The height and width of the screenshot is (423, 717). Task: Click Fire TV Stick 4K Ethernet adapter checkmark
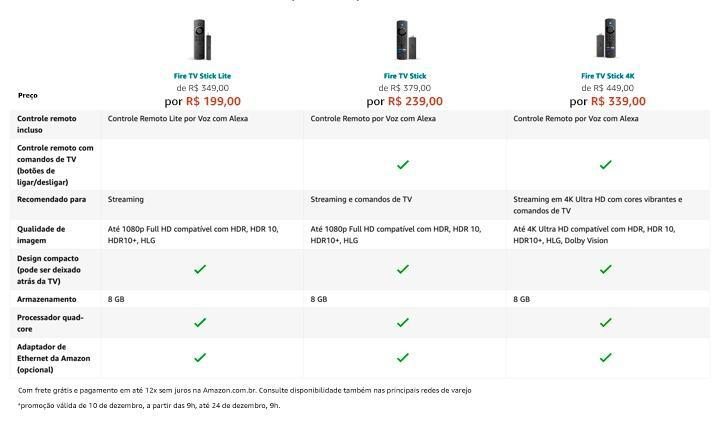[605, 358]
